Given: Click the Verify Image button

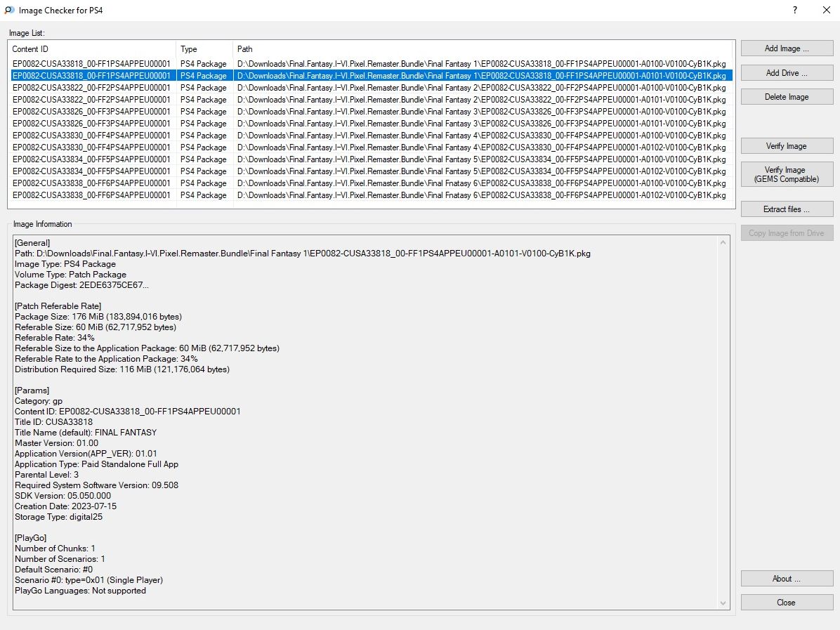Looking at the screenshot, I should tap(787, 145).
